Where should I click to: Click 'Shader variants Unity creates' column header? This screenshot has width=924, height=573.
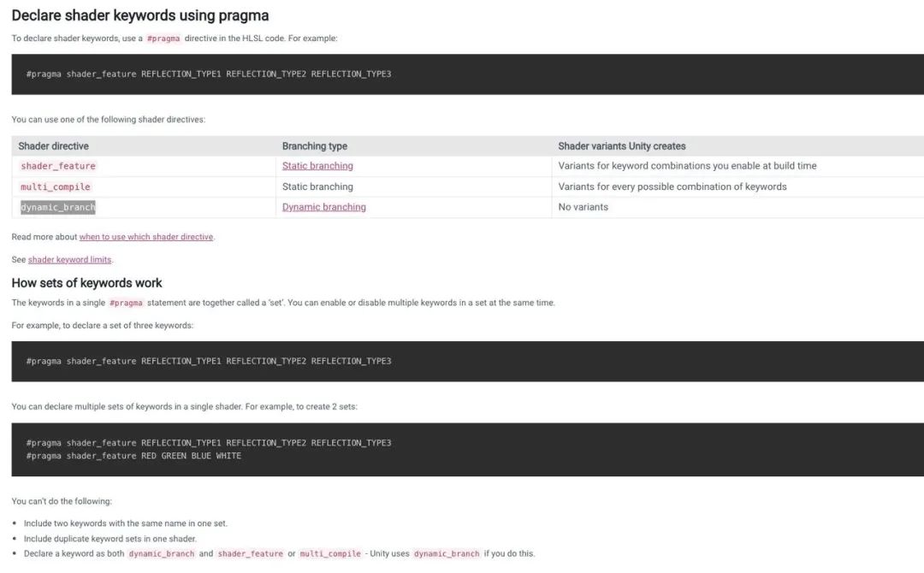point(621,146)
